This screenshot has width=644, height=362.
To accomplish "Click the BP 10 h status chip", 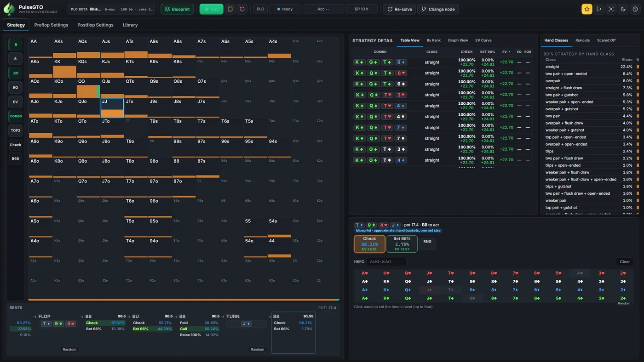I will click(361, 9).
